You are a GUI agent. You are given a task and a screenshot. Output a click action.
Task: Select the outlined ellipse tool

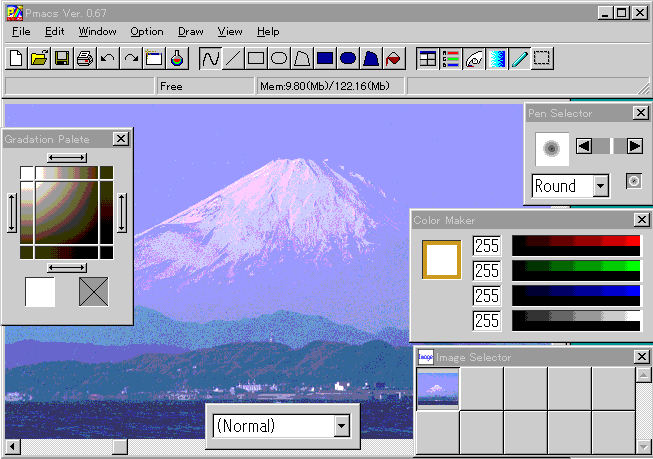click(x=279, y=58)
